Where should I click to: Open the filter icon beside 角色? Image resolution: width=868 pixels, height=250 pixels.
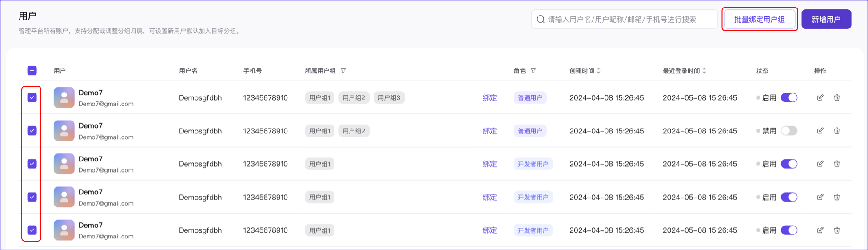534,71
